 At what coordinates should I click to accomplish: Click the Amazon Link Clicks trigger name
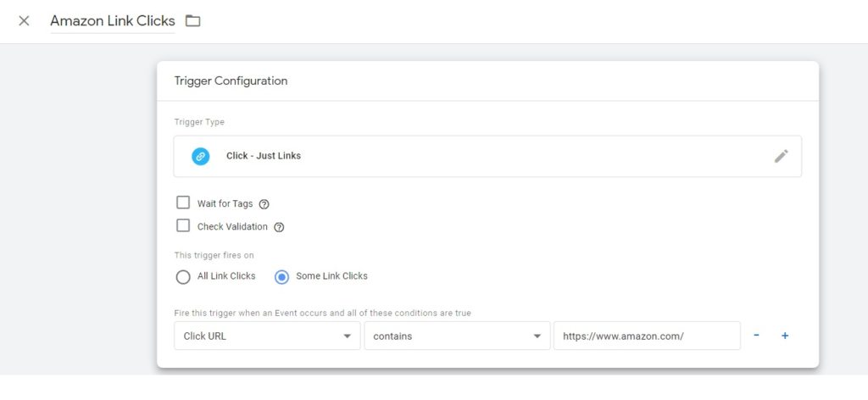pyautogui.click(x=113, y=21)
